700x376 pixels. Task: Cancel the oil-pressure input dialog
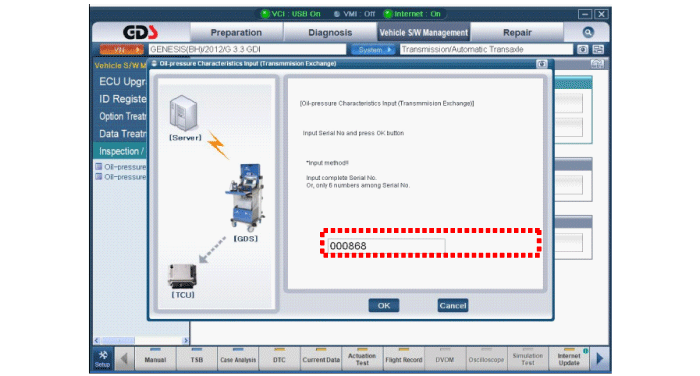tap(453, 305)
